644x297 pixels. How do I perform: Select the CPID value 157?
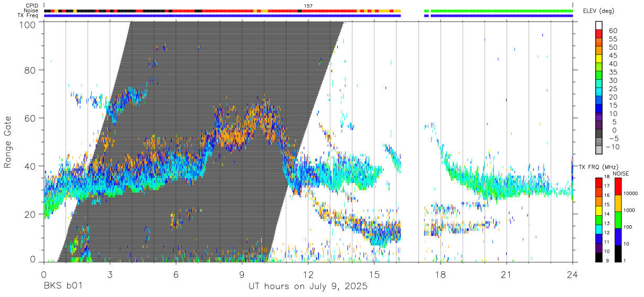[x=308, y=6]
